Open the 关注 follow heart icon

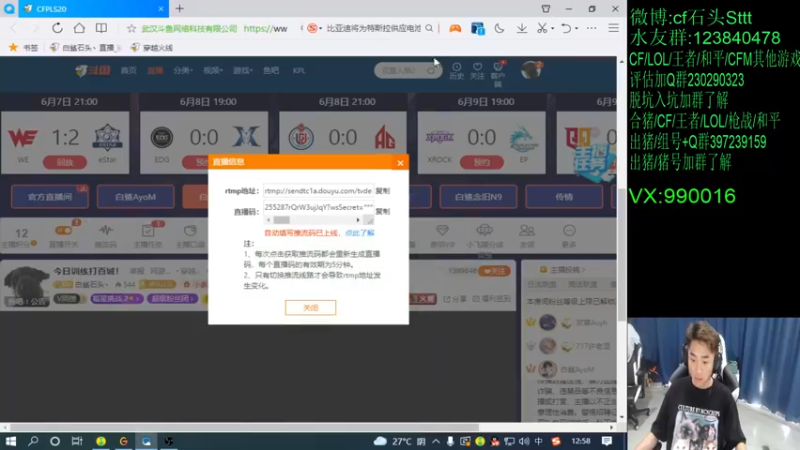pos(477,71)
